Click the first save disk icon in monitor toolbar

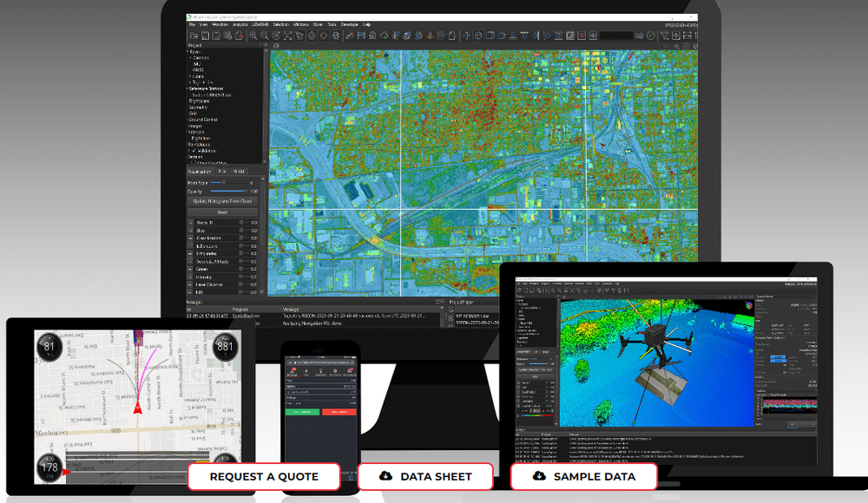tap(205, 36)
